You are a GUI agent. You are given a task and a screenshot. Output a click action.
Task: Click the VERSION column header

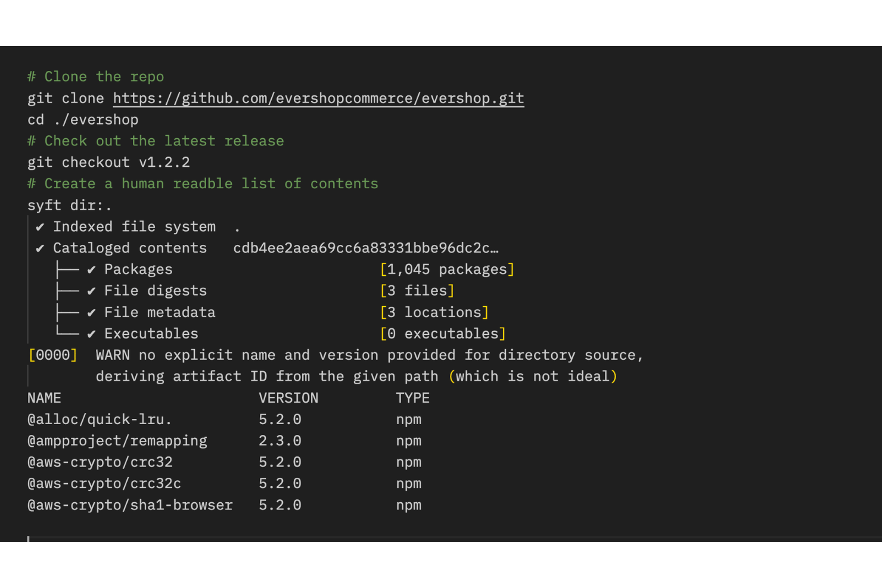(x=288, y=399)
